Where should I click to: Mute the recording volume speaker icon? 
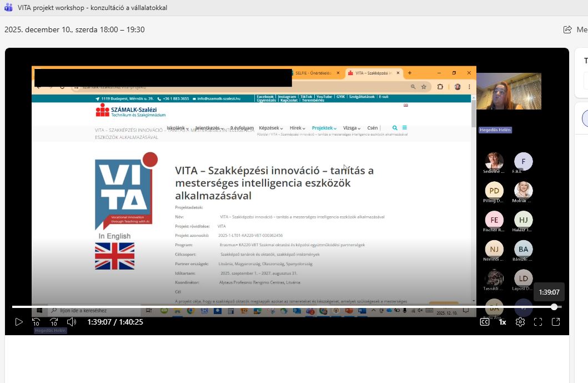[72, 322]
